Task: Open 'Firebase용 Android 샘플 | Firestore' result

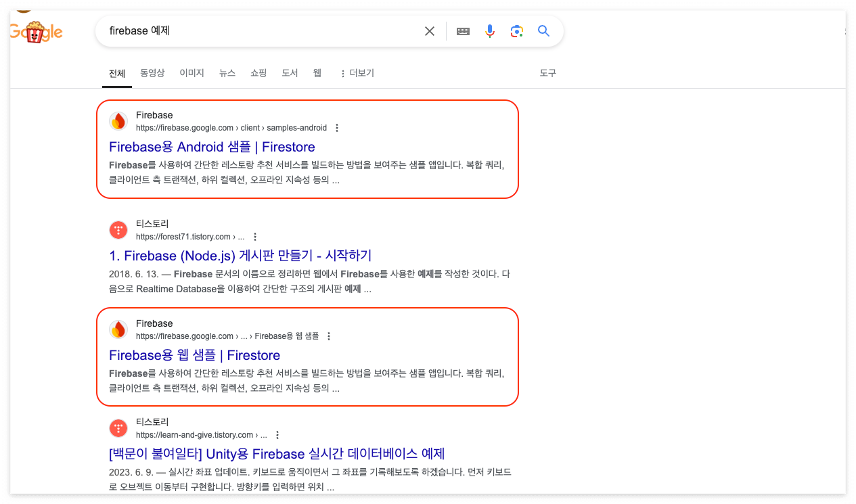Action: coord(212,147)
